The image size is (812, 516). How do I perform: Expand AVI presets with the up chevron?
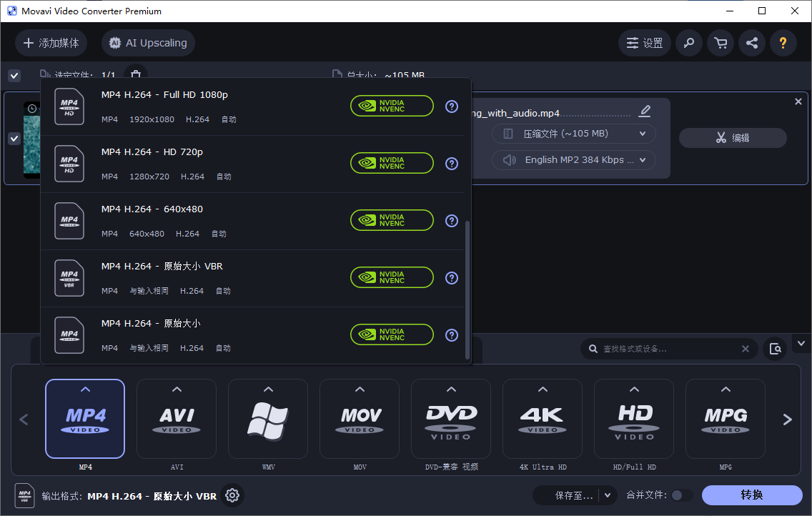pyautogui.click(x=177, y=390)
